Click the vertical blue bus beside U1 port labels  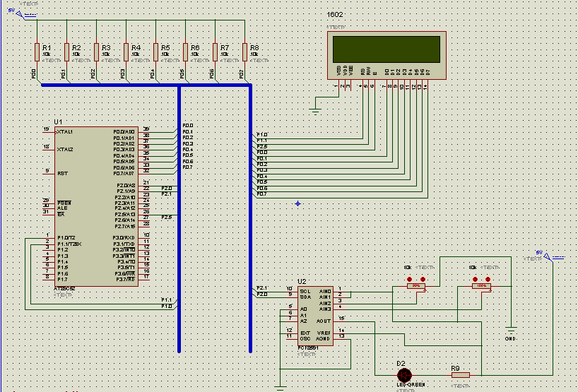(179, 219)
